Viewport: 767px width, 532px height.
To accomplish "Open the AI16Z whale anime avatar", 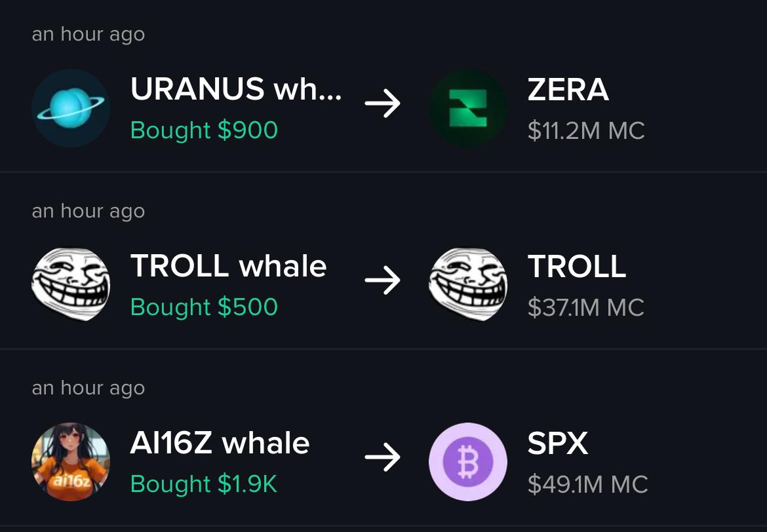I will click(x=71, y=462).
